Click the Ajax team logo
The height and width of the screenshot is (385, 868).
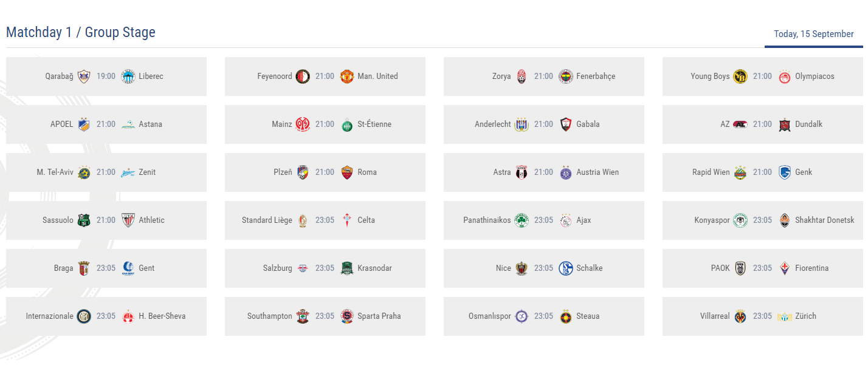click(x=565, y=220)
